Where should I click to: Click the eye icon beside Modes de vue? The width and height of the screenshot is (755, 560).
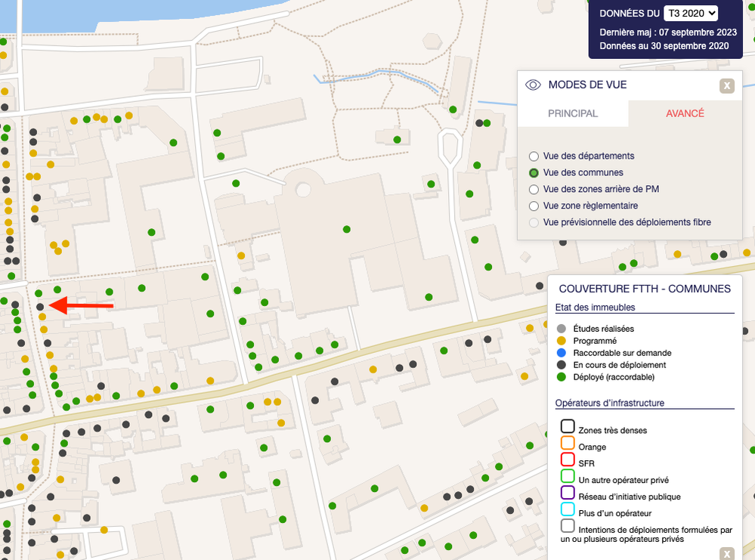533,85
